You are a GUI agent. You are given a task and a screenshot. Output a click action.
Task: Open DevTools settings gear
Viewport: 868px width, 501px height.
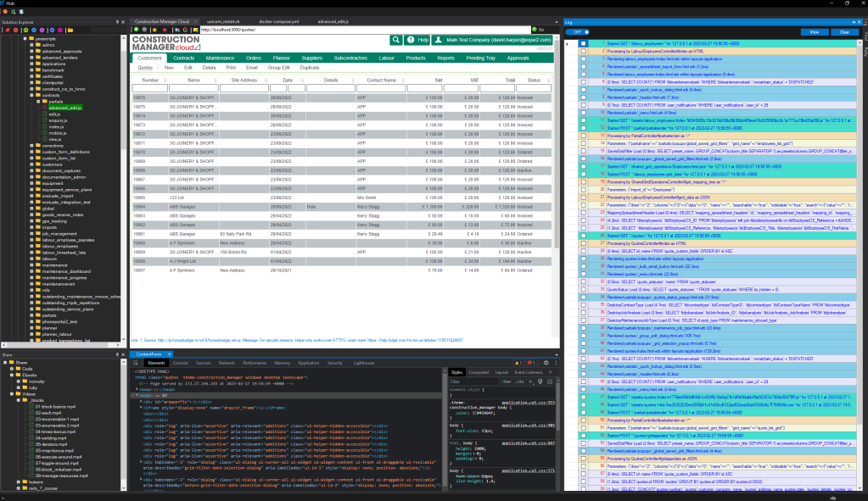(546, 363)
